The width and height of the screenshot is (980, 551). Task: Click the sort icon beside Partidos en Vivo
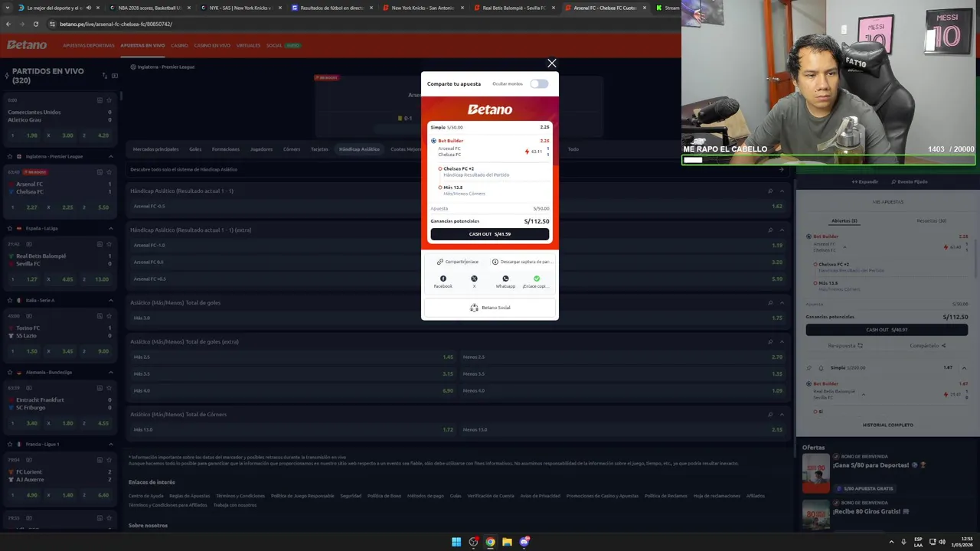104,75
